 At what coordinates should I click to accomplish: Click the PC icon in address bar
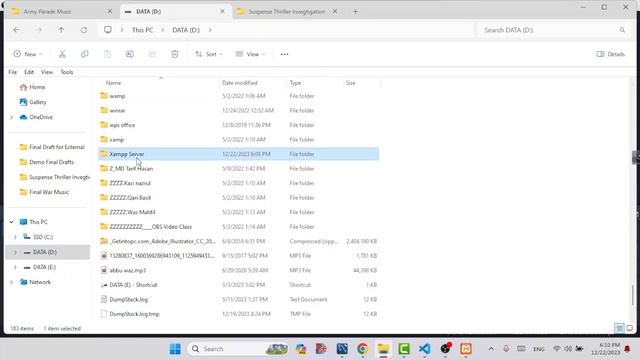[108, 30]
